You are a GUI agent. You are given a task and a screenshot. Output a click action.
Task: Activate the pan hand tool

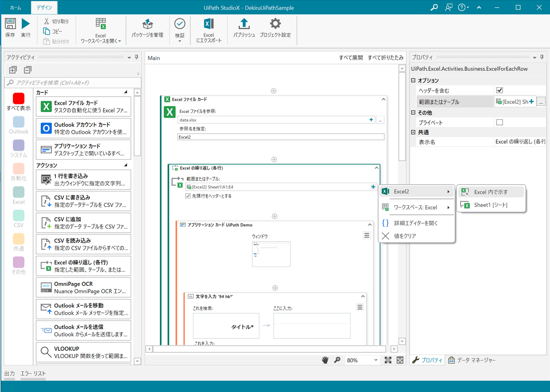(x=325, y=360)
